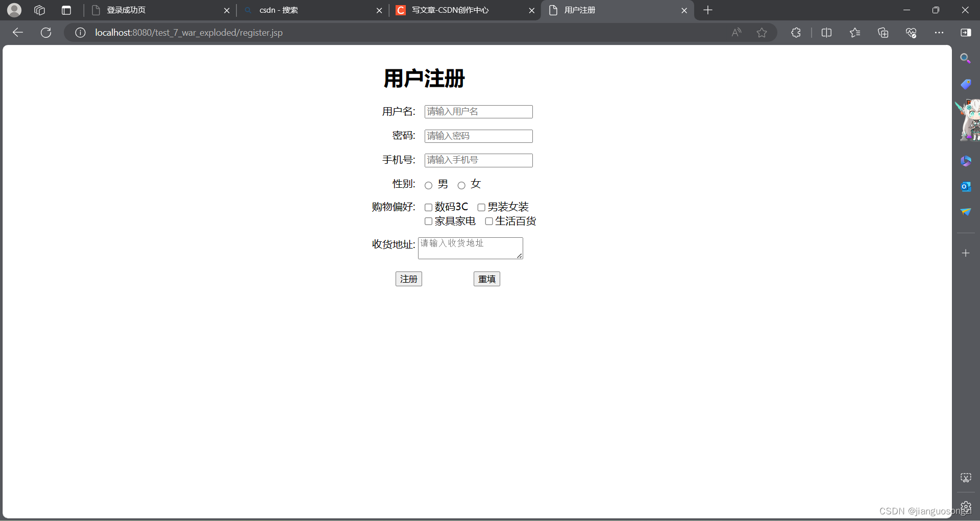The image size is (980, 521).
Task: View site information icon in address bar
Action: pos(80,33)
